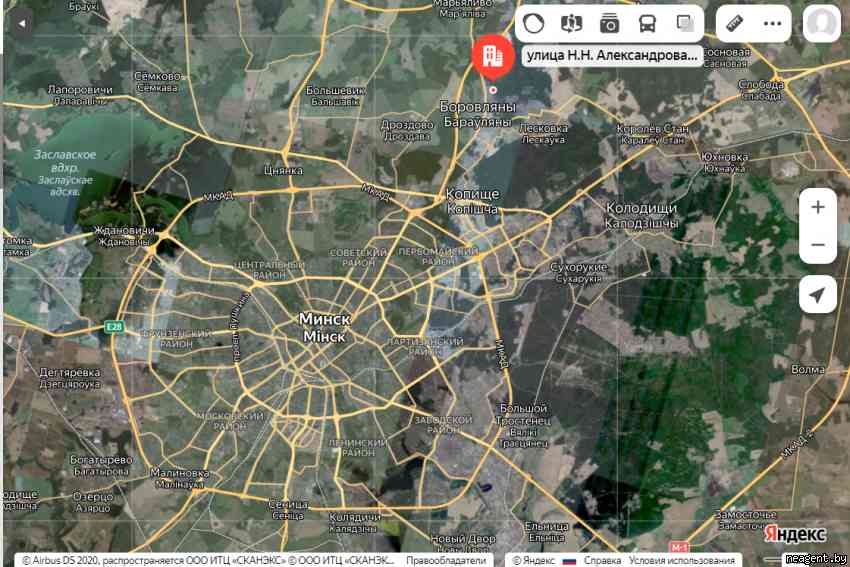Expand the collapsed side panel arrow
The image size is (850, 567).
point(16,21)
